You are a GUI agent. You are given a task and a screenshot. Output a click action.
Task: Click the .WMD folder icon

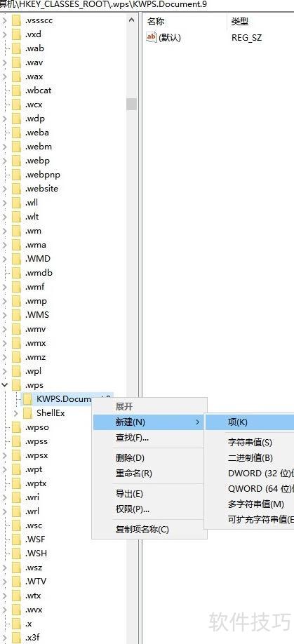[x=16, y=259]
